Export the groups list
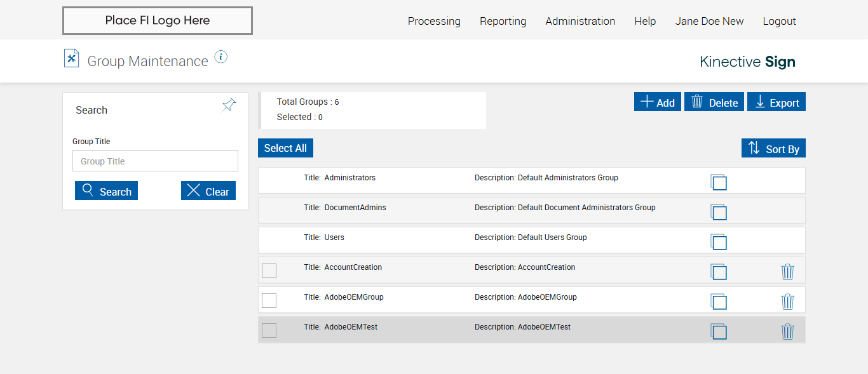Viewport: 868px width, 374px height. [776, 102]
